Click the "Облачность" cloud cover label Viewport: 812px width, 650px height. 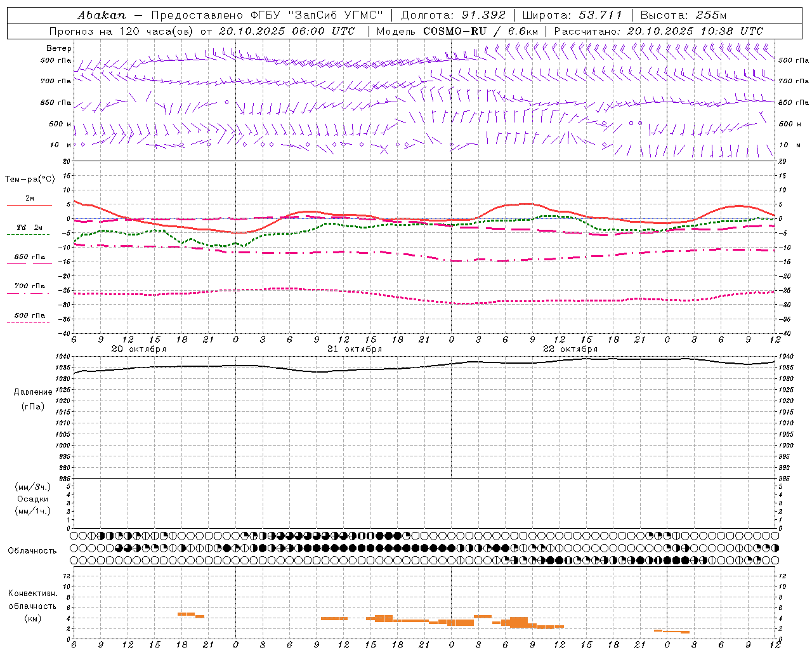32,551
